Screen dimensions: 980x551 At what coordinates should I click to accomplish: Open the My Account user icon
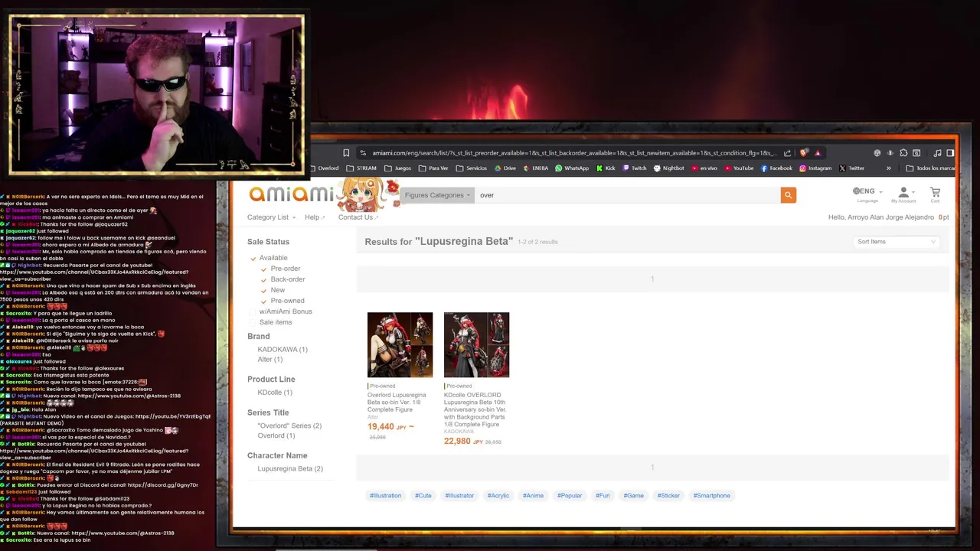pos(903,192)
